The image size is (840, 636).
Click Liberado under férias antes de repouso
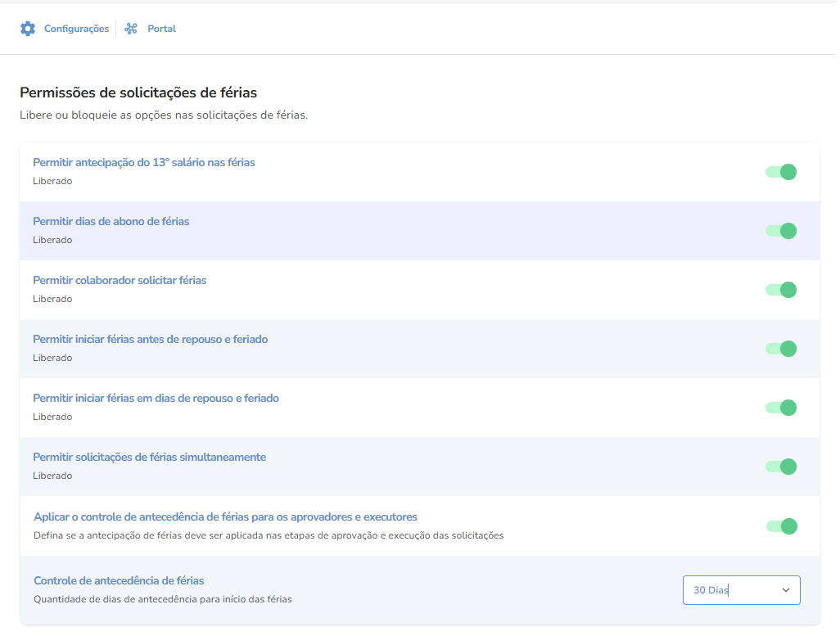point(52,358)
